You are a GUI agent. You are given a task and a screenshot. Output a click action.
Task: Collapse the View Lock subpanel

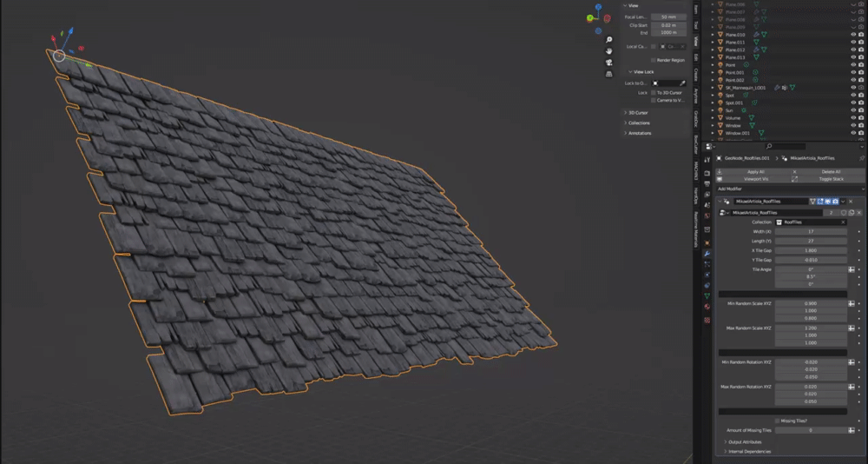point(641,72)
